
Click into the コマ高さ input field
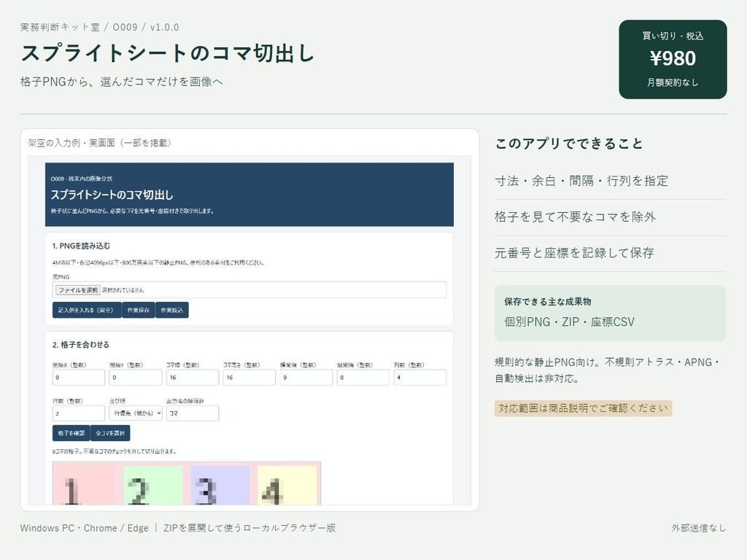pos(249,377)
